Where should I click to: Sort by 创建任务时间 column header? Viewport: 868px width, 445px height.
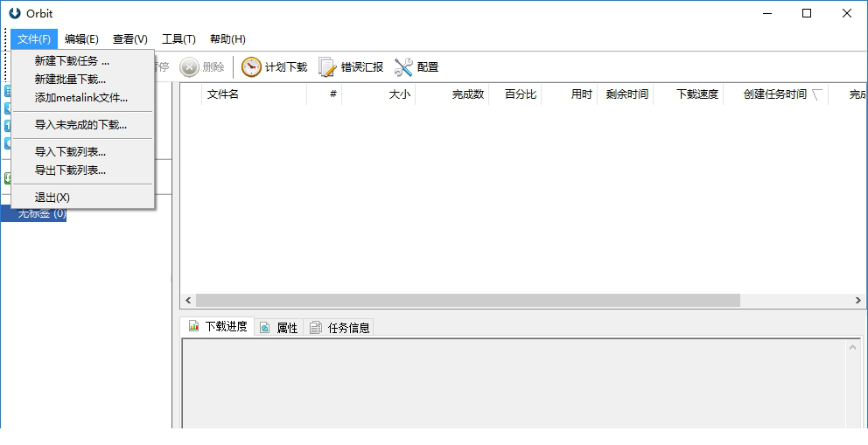(x=776, y=94)
